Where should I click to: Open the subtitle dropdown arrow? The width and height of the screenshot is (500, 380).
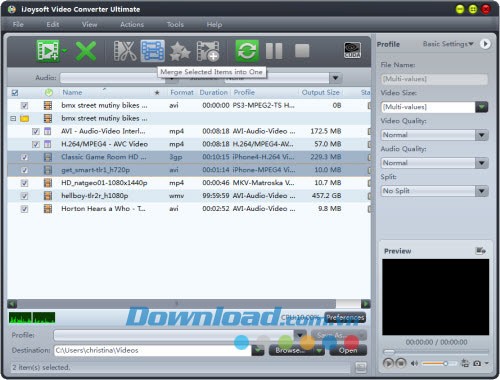(x=335, y=78)
